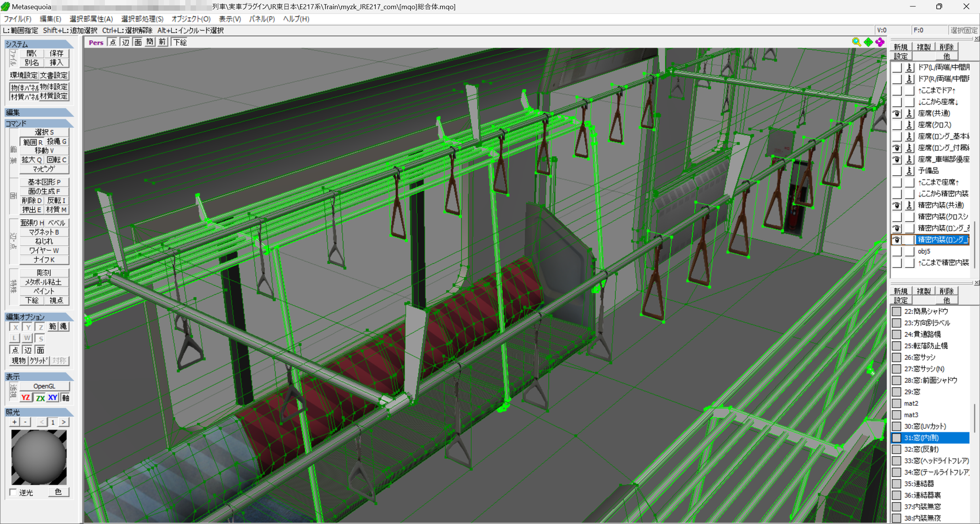Select the 精密内装(クロスシ object row
Image resolution: width=980 pixels, height=524 pixels.
tap(943, 217)
